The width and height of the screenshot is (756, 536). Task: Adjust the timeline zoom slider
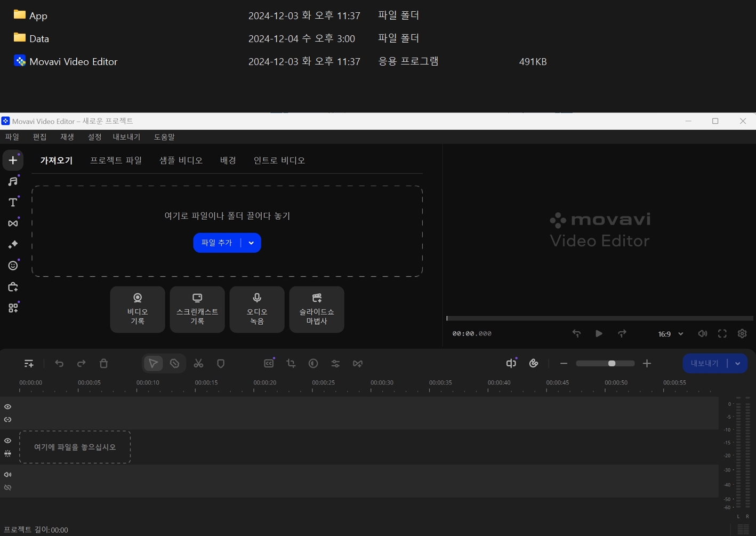click(x=605, y=363)
